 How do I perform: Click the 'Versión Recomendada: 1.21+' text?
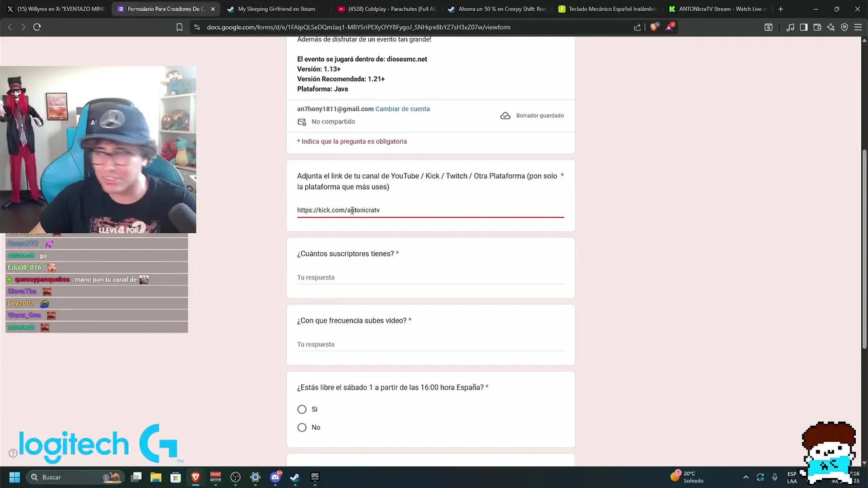(341, 79)
